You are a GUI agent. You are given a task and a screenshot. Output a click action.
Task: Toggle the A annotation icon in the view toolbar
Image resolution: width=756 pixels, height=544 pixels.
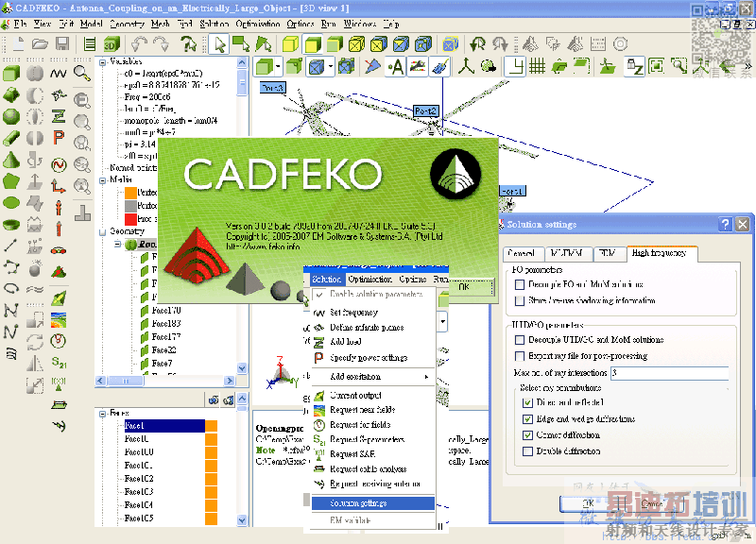point(396,66)
